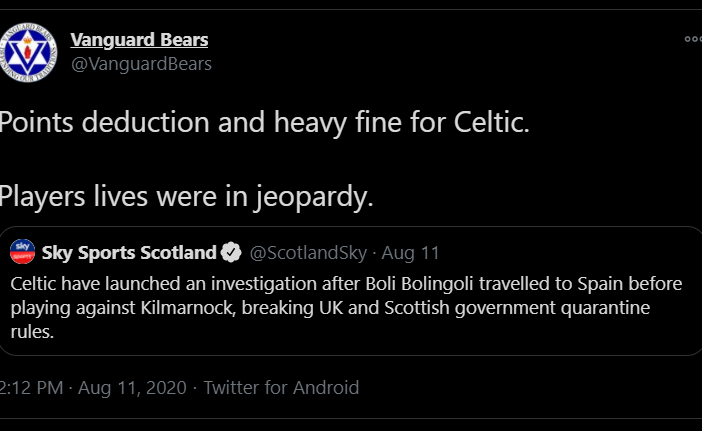This screenshot has height=431, width=702.
Task: Click the blue verified badge checkmark
Action: 230,252
